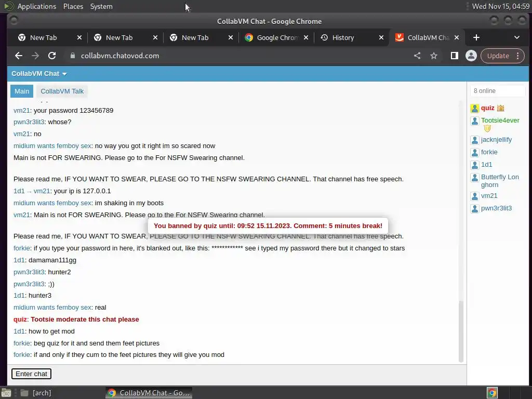532x399 pixels.
Task: Go back to the previous page
Action: [x=19, y=56]
